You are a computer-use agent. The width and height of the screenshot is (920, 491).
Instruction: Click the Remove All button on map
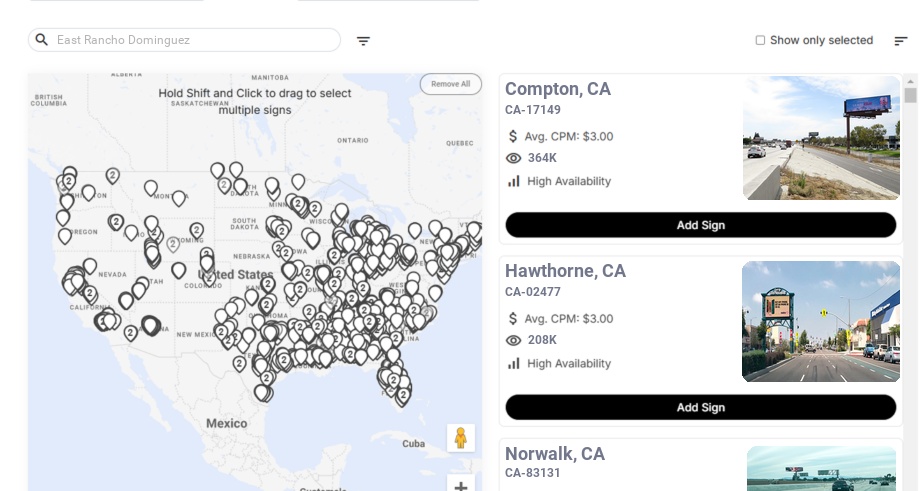tap(450, 84)
